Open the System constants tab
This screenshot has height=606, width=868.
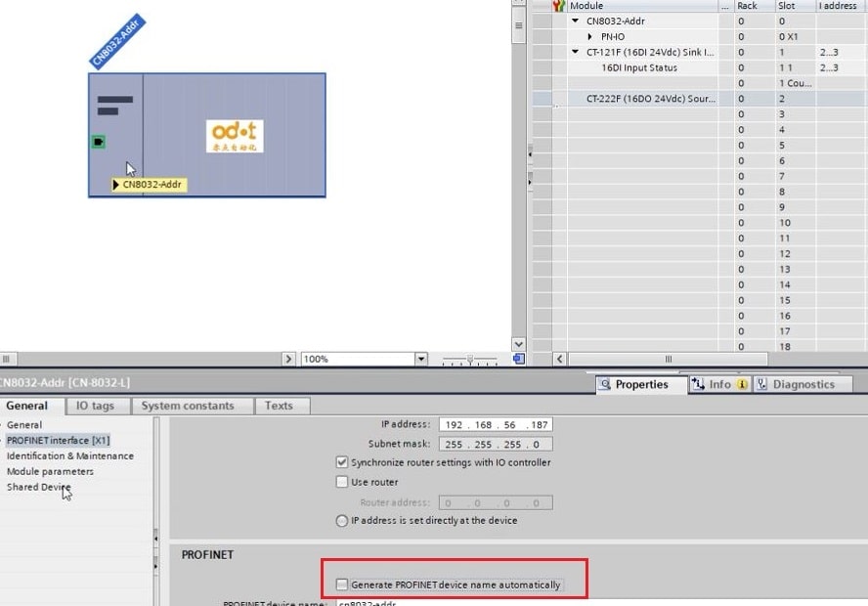[187, 406]
